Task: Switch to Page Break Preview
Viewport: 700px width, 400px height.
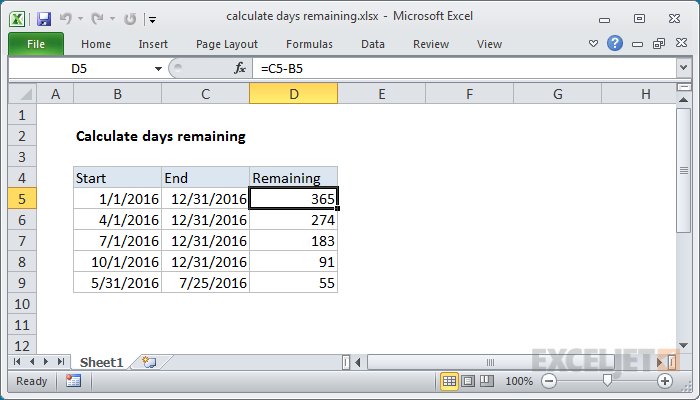Action: click(486, 381)
